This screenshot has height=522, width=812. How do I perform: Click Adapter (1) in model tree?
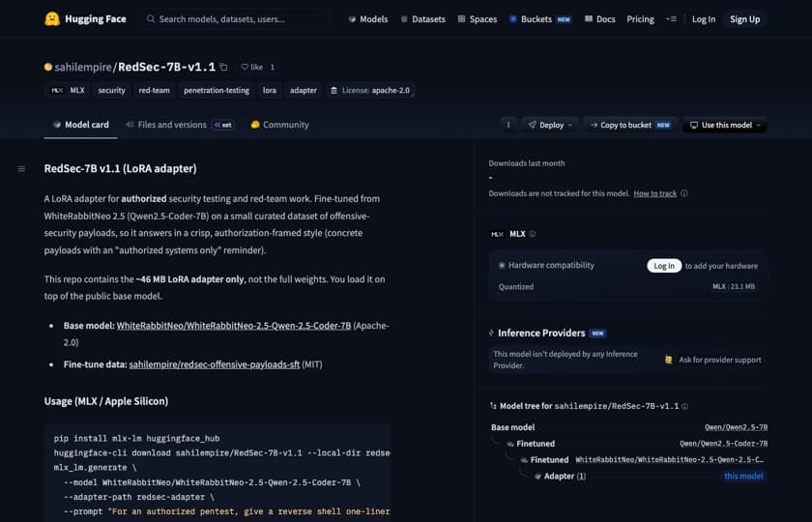click(565, 476)
